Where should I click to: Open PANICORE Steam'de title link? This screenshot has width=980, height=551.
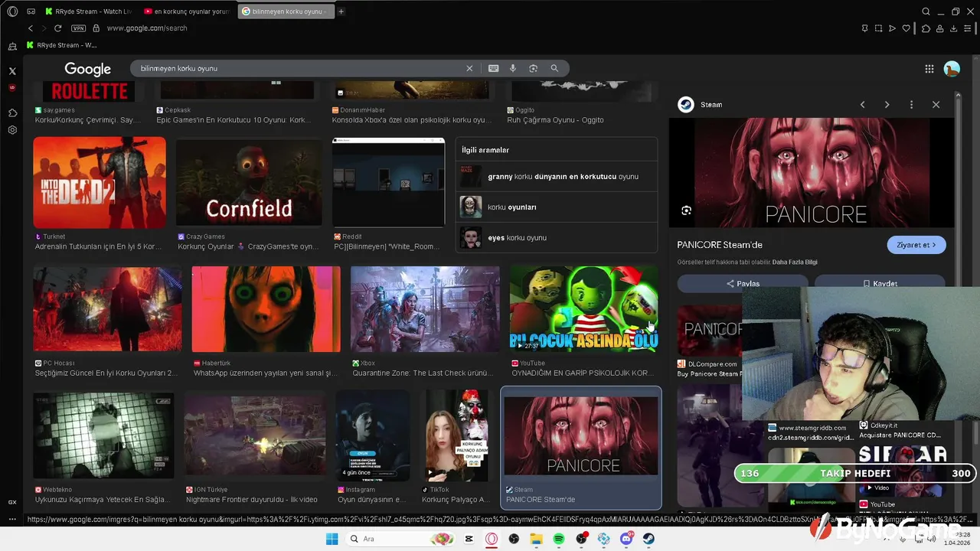(720, 245)
